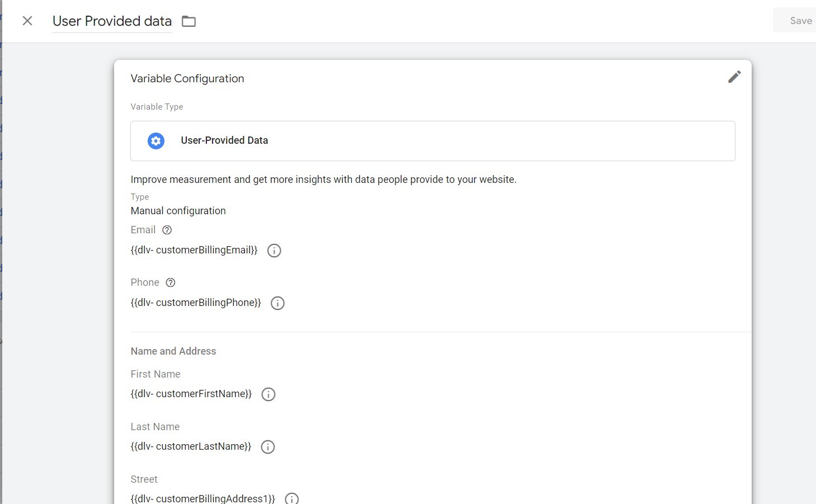Click the customerBillingPhone value field
The height and width of the screenshot is (504, 816).
point(195,303)
